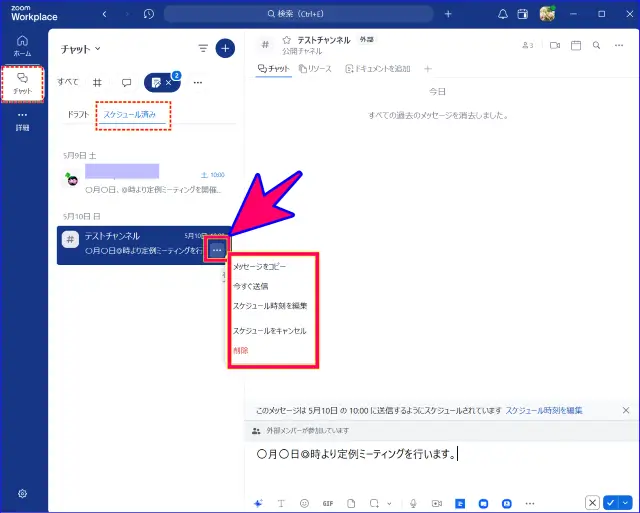This screenshot has width=640, height=513.
Task: Open the emoji picker
Action: pos(304,504)
